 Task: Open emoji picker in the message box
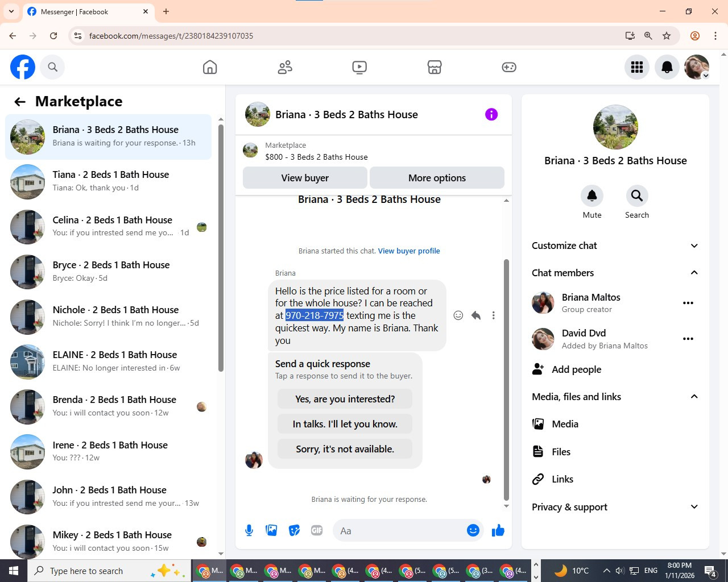click(x=473, y=530)
